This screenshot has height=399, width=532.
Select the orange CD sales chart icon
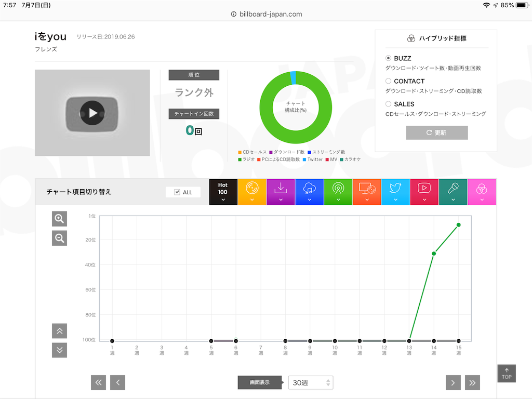click(252, 192)
